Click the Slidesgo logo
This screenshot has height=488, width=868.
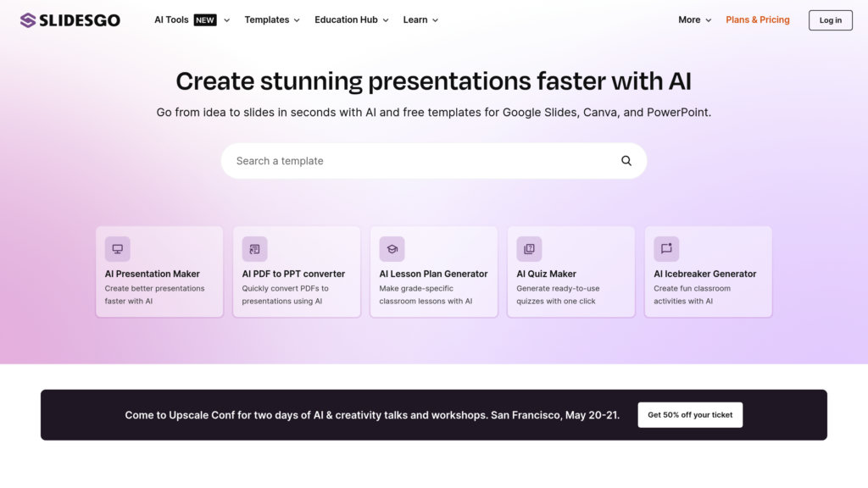coord(70,19)
